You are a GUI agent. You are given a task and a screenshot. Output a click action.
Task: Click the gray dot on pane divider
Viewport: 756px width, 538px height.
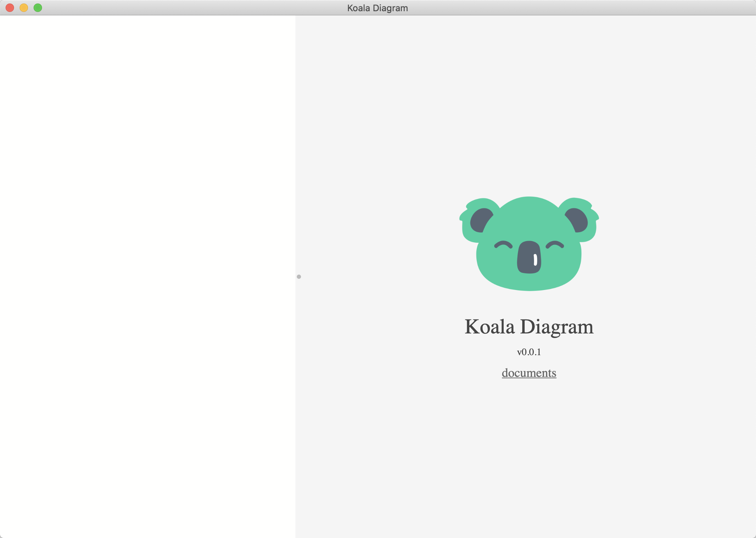click(x=299, y=277)
